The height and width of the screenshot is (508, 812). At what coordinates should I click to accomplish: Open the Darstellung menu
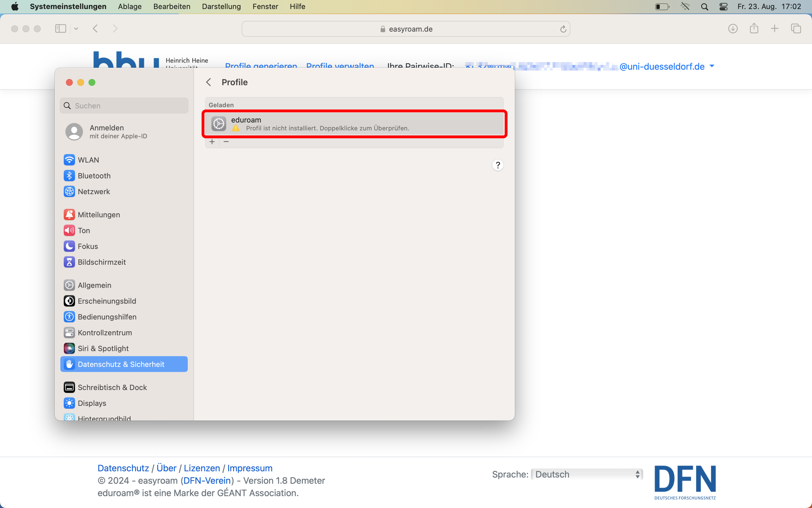221,6
